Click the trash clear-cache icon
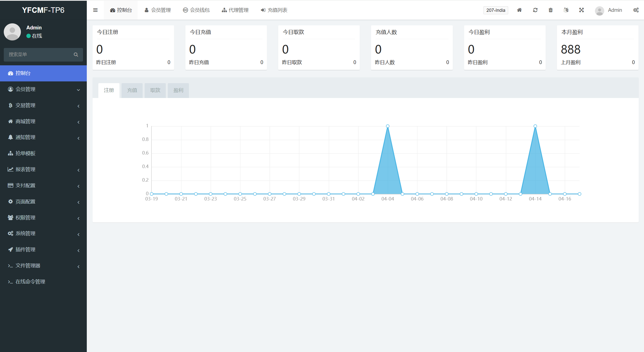Viewport: 644px width, 352px height. point(551,10)
